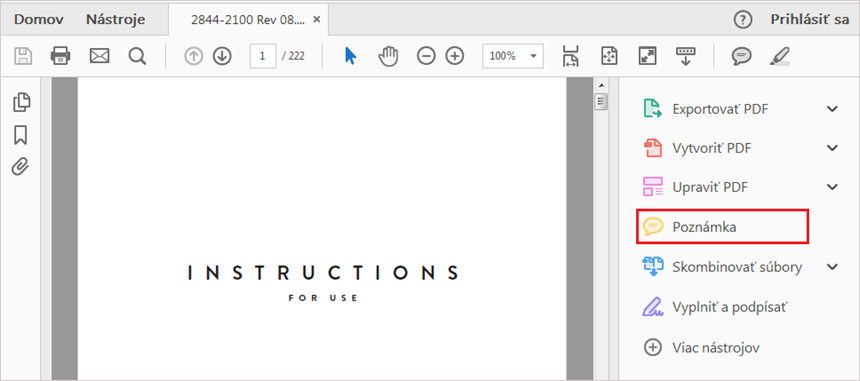Click Prihlásiť sa to sign in
Viewport: 860px width, 381px height.
coord(810,20)
